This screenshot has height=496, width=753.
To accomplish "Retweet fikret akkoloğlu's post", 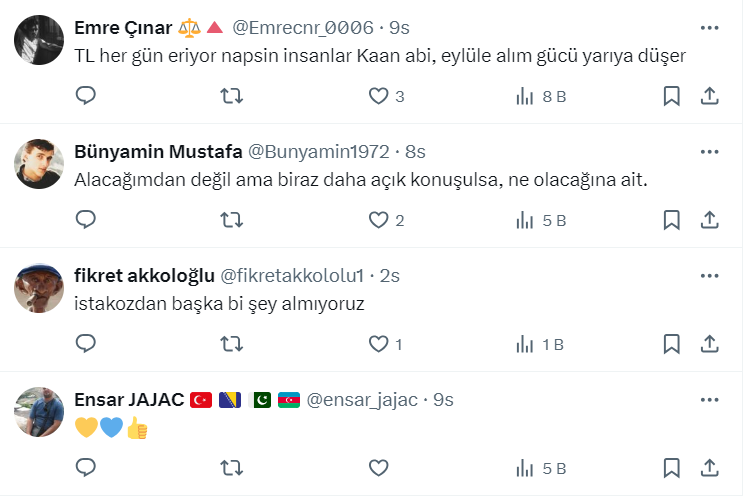I will pyautogui.click(x=231, y=344).
